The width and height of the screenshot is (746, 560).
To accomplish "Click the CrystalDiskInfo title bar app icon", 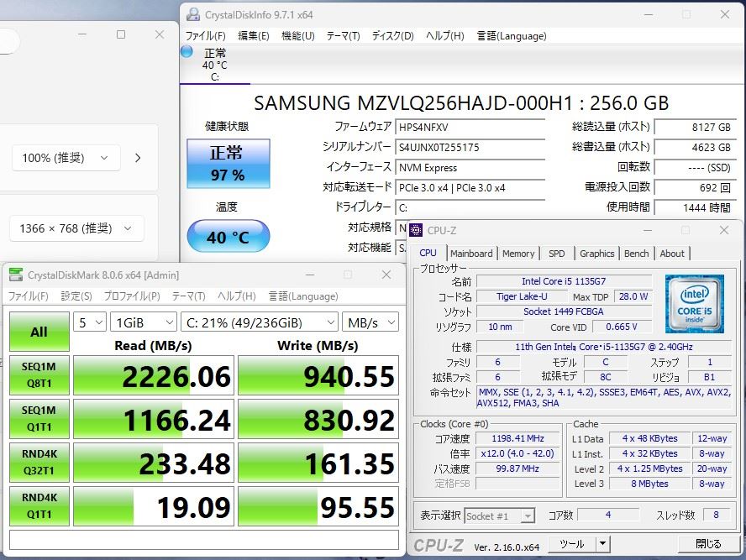I will click(x=193, y=14).
